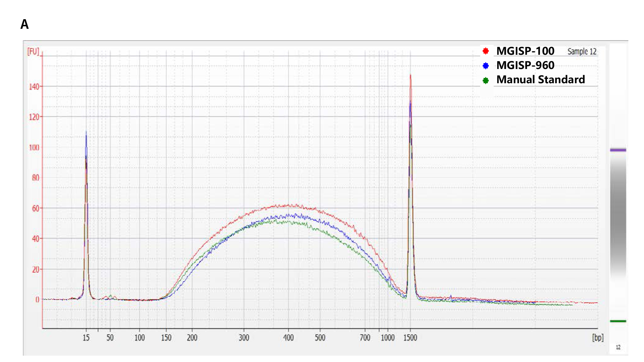Click the gray smear in the gel lane
The image size is (644, 362).
[x=618, y=217]
